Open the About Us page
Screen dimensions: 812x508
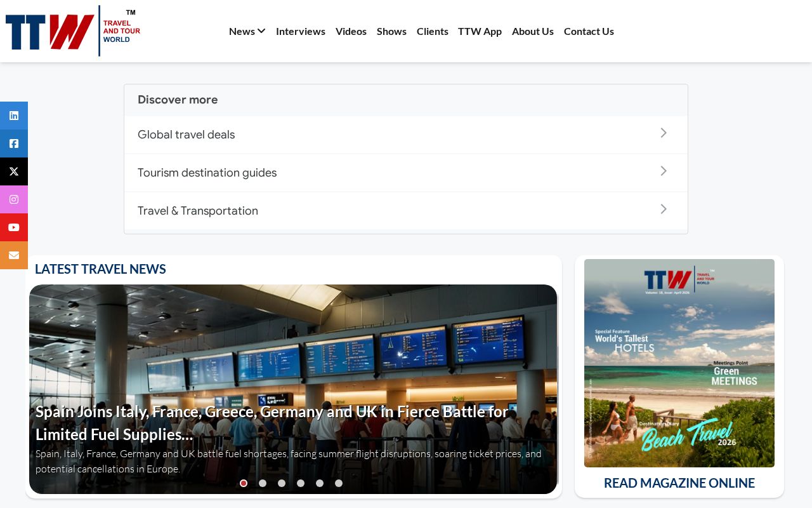(x=532, y=31)
